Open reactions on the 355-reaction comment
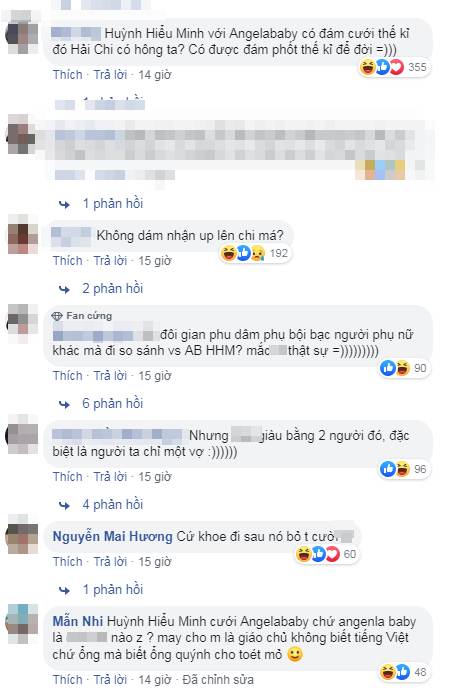Viewport: 455px width, 698px height. click(394, 68)
